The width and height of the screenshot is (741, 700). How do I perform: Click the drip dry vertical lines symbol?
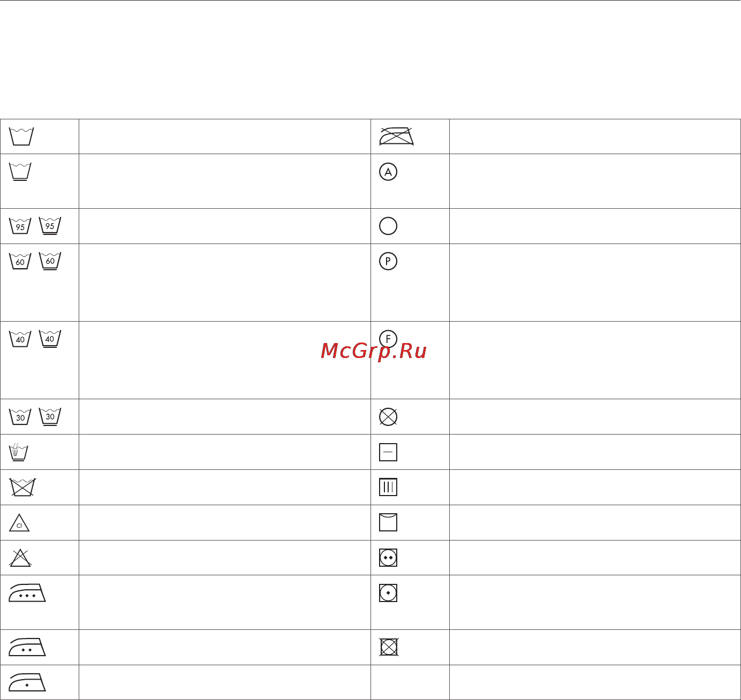point(388,487)
